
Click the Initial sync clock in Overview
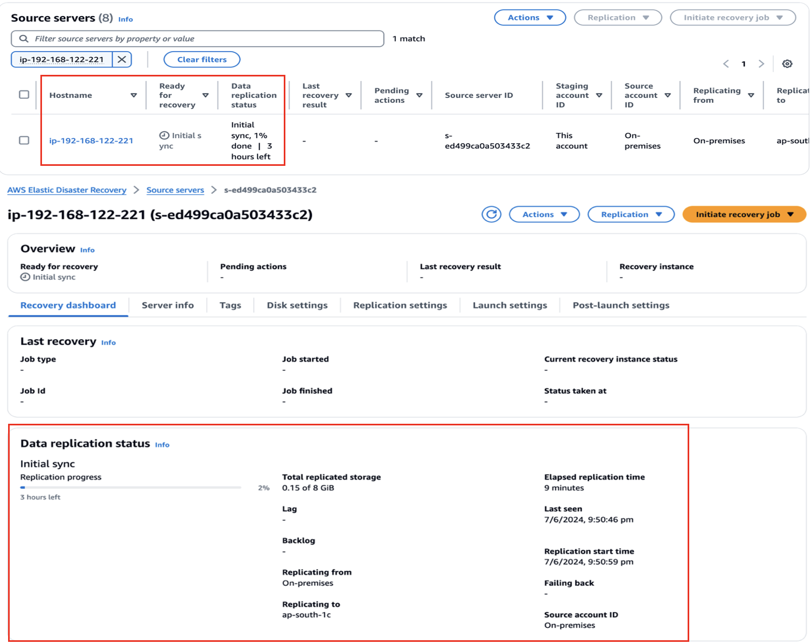[x=25, y=277]
